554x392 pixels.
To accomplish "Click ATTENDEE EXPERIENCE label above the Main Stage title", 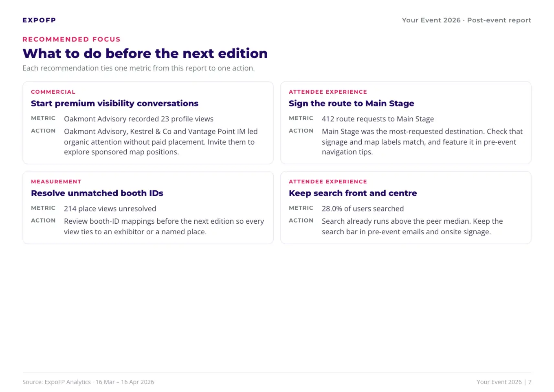I will tap(328, 92).
